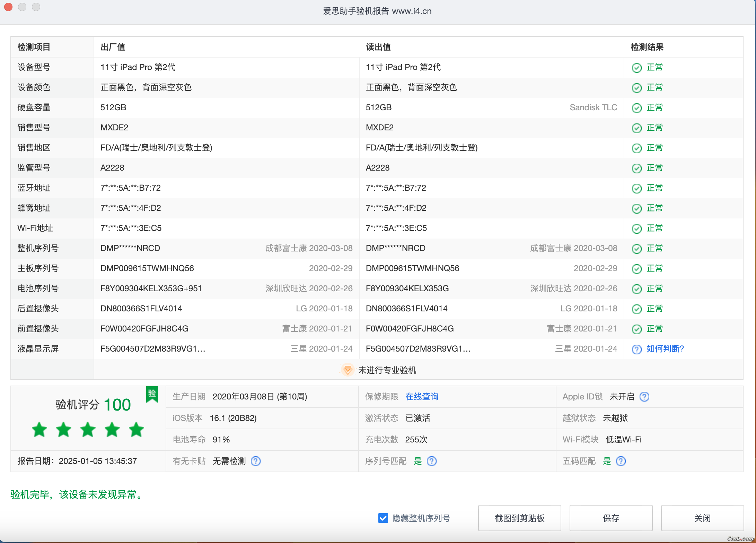
Task: Click help icon next to Apple ID锁
Action: tap(644, 397)
